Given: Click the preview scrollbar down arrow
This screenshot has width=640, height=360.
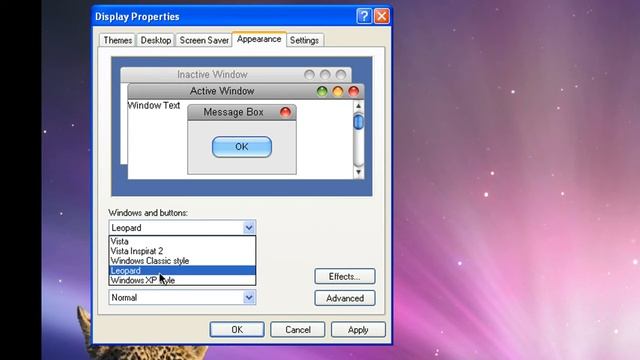Looking at the screenshot, I should (x=358, y=172).
